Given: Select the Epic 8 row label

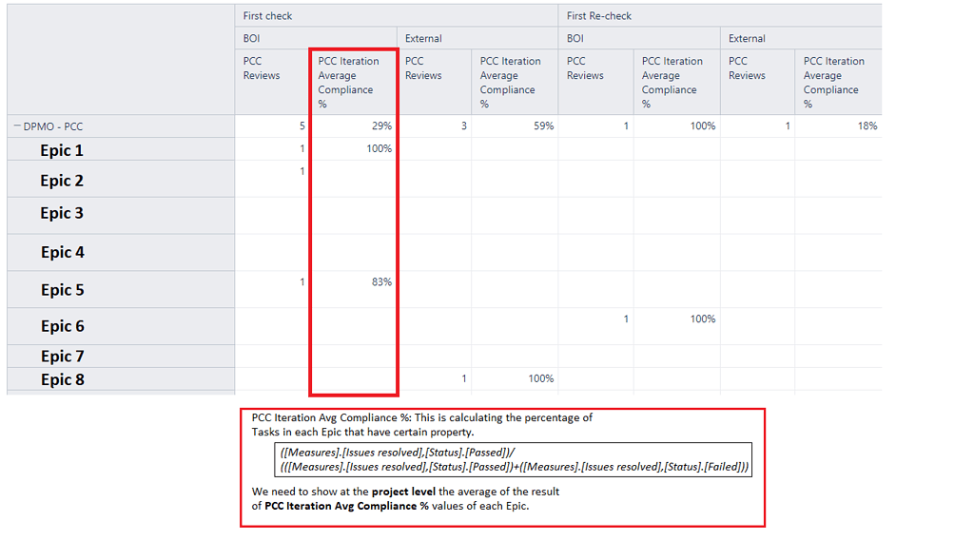Looking at the screenshot, I should [62, 378].
